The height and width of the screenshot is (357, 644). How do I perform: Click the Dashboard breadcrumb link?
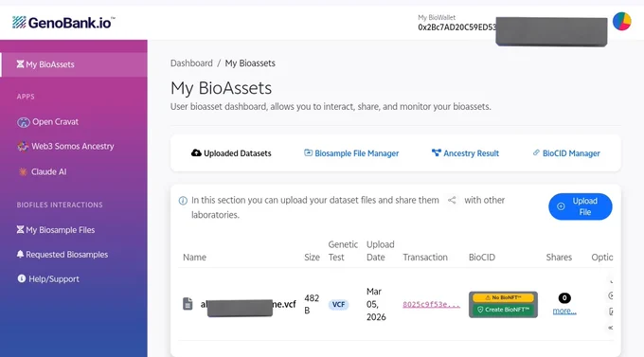(191, 63)
